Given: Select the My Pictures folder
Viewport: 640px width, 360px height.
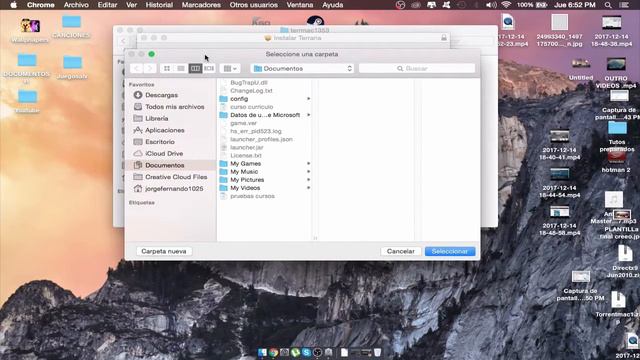Looking at the screenshot, I should tap(265, 180).
